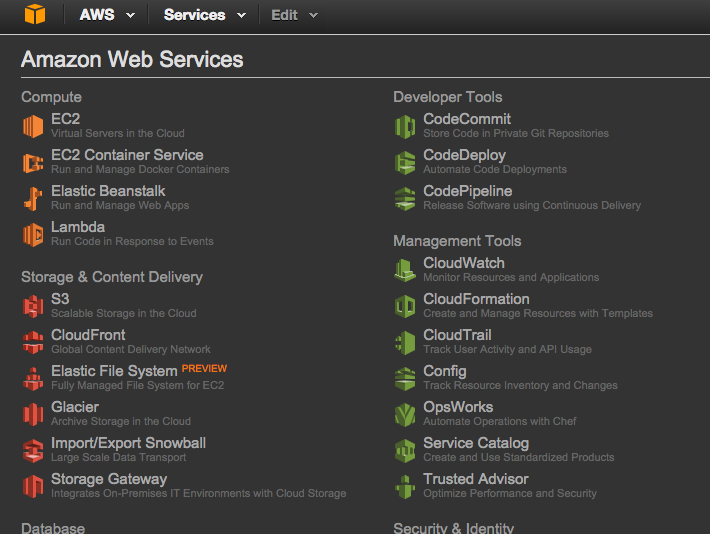This screenshot has width=710, height=534.
Task: Go to EC2 link
Action: click(x=66, y=119)
